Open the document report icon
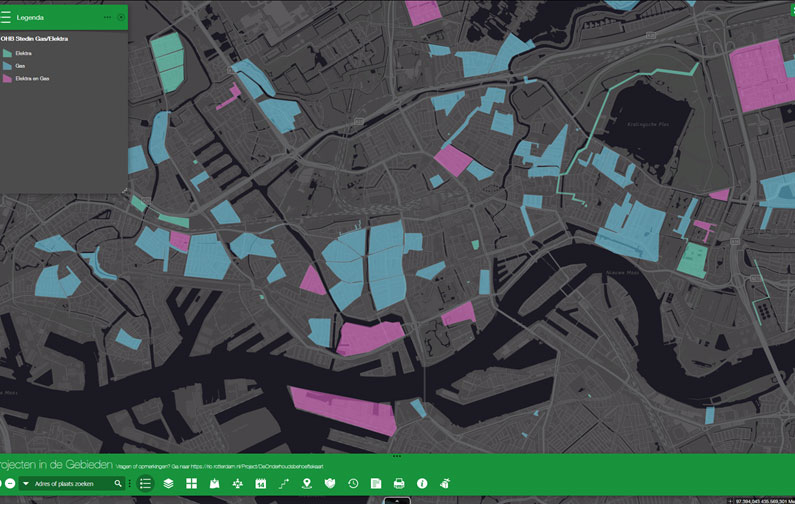This screenshot has height=505, width=795. (376, 484)
